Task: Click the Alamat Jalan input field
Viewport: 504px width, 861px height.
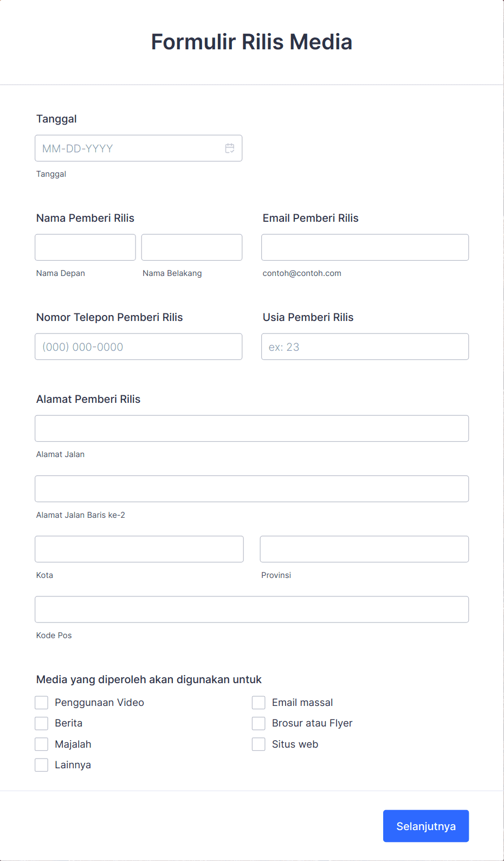Action: point(252,428)
